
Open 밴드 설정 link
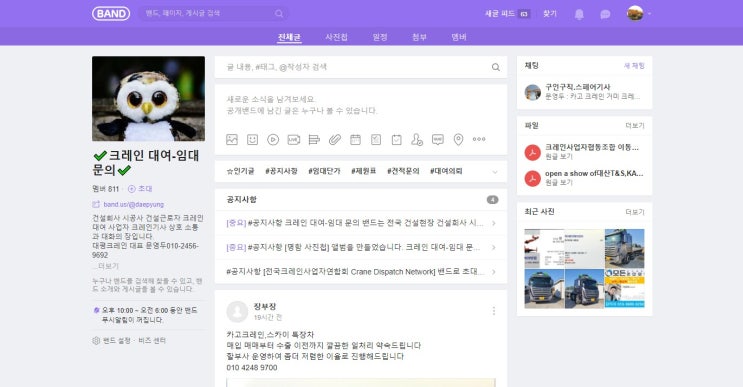tap(117, 341)
